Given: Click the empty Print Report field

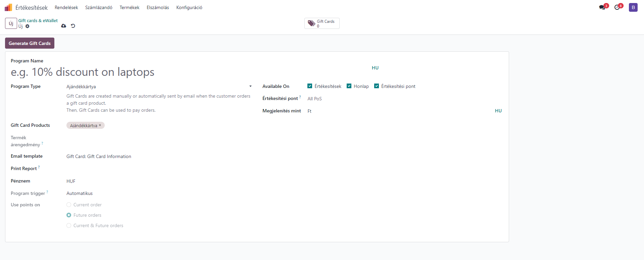Looking at the screenshot, I should pos(159,169).
